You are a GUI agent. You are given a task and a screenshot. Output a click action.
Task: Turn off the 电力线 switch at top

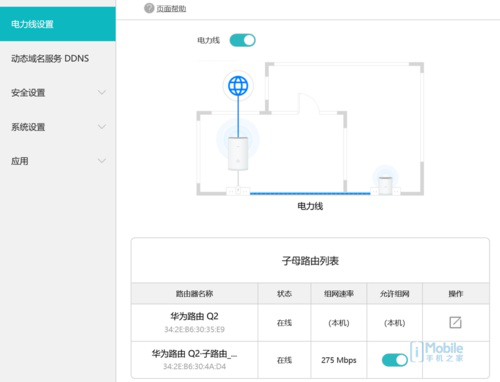click(242, 40)
